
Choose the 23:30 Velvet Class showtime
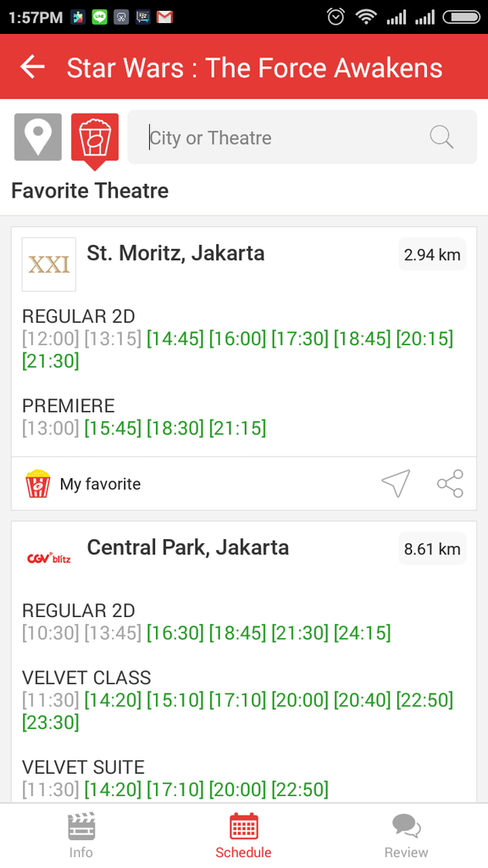[50, 722]
